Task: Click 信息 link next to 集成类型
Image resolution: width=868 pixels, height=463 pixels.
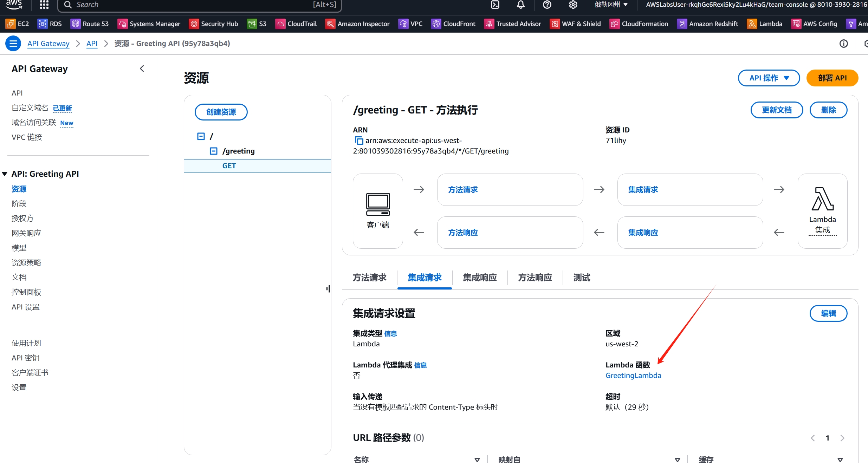Action: click(x=390, y=334)
